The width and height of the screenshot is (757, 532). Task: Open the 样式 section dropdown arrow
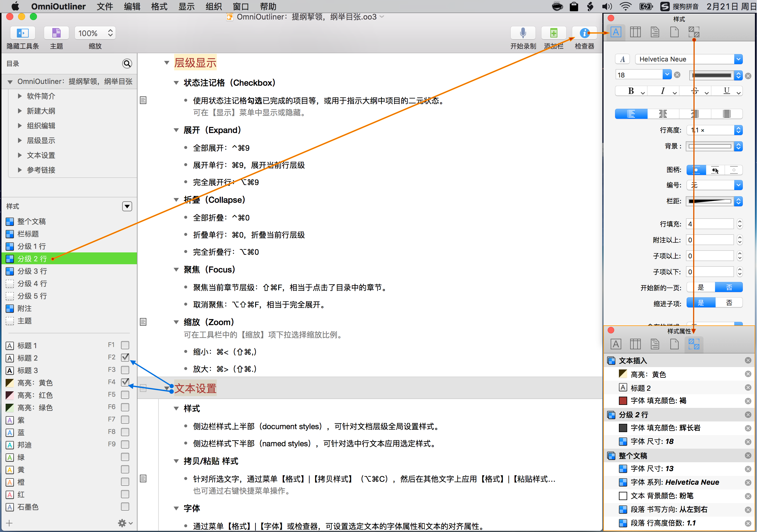click(127, 206)
